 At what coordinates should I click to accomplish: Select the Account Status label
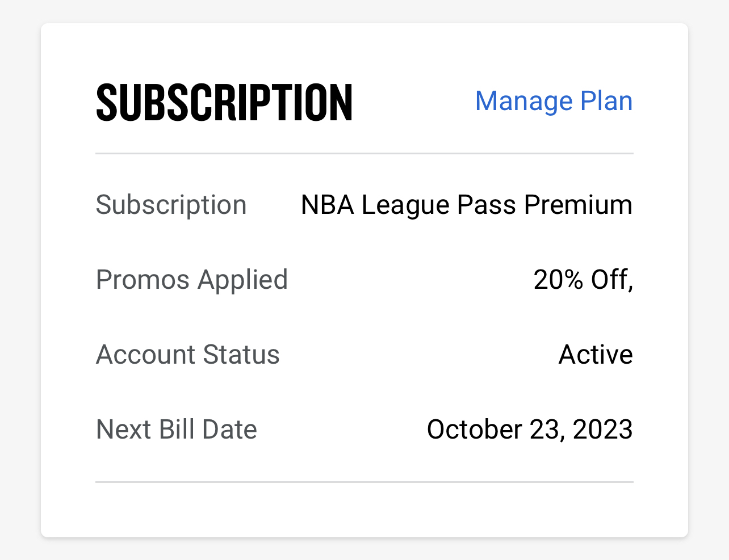click(187, 355)
